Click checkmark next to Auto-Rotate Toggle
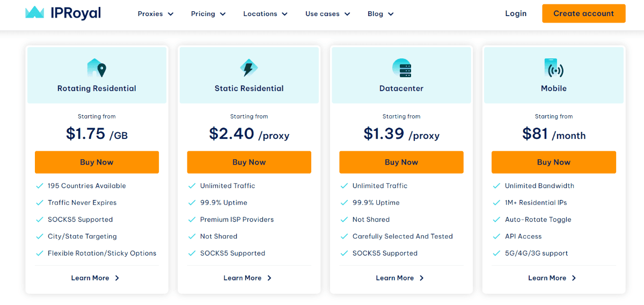Viewport: 644px width, 305px height. pos(496,220)
